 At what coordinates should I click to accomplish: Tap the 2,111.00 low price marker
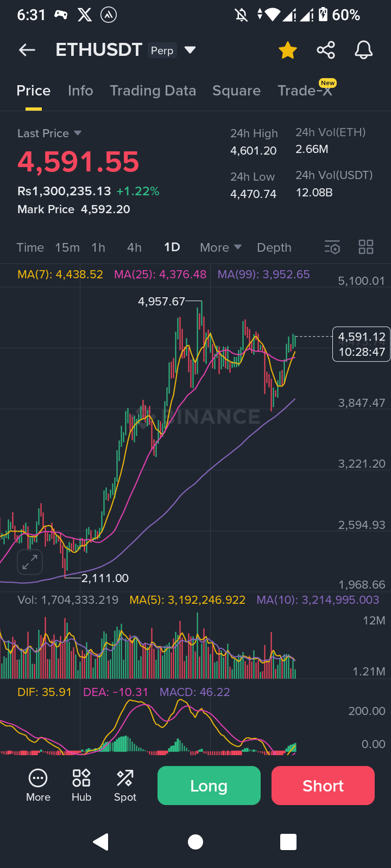pos(105,578)
